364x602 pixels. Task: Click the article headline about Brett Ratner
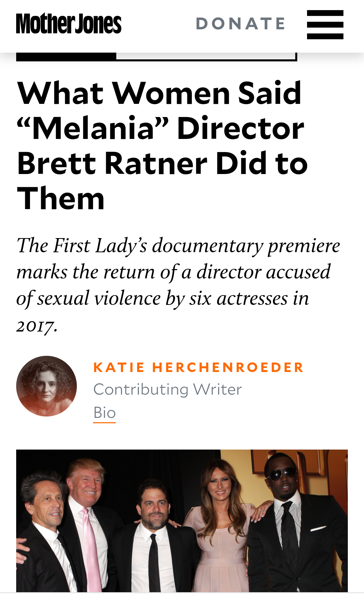(162, 145)
